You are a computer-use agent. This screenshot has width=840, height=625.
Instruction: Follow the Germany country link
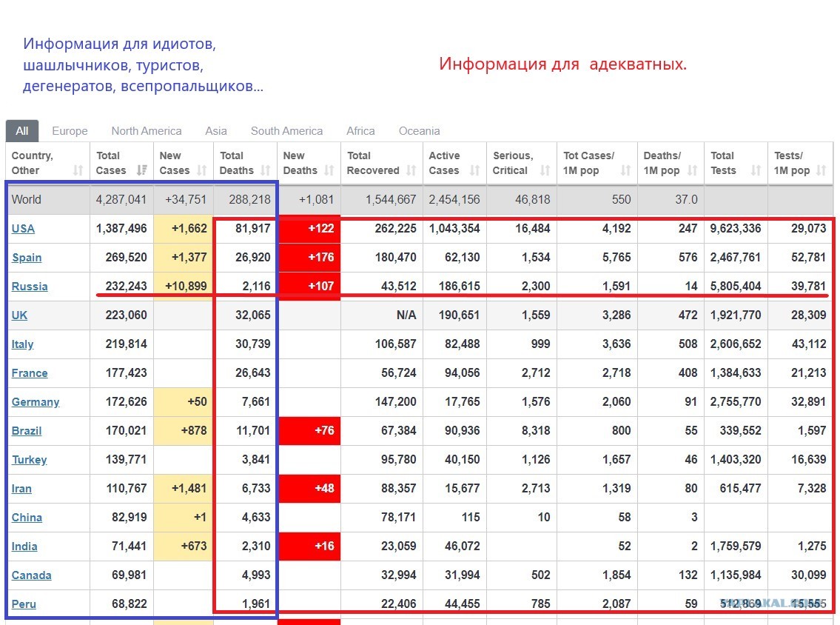36,402
